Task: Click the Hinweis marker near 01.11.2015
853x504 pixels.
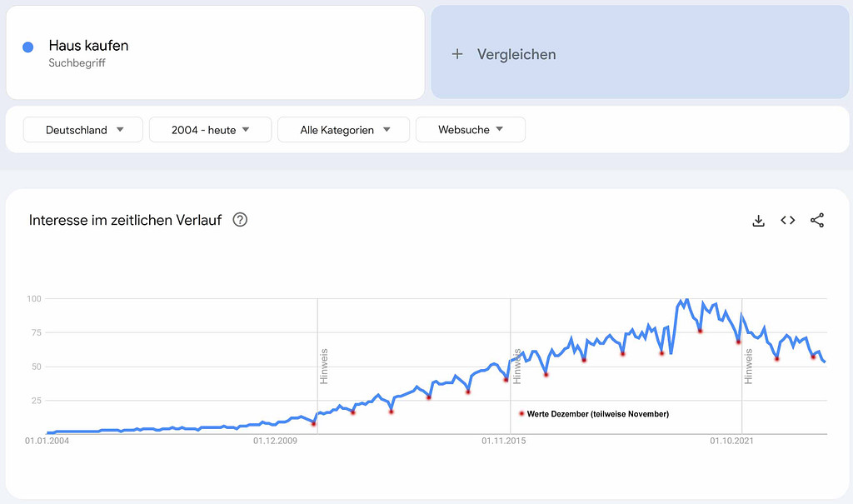Action: pos(517,366)
